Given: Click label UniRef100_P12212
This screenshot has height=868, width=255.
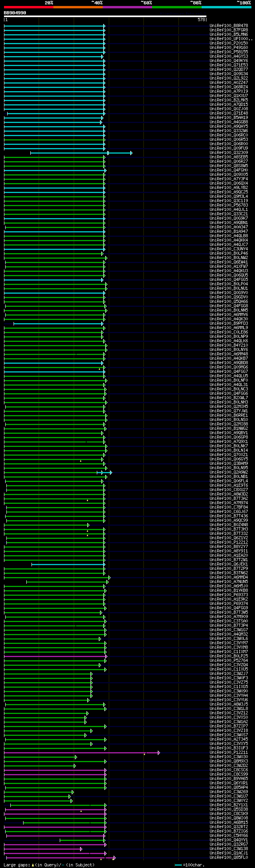Looking at the screenshot, I should 229,542.
